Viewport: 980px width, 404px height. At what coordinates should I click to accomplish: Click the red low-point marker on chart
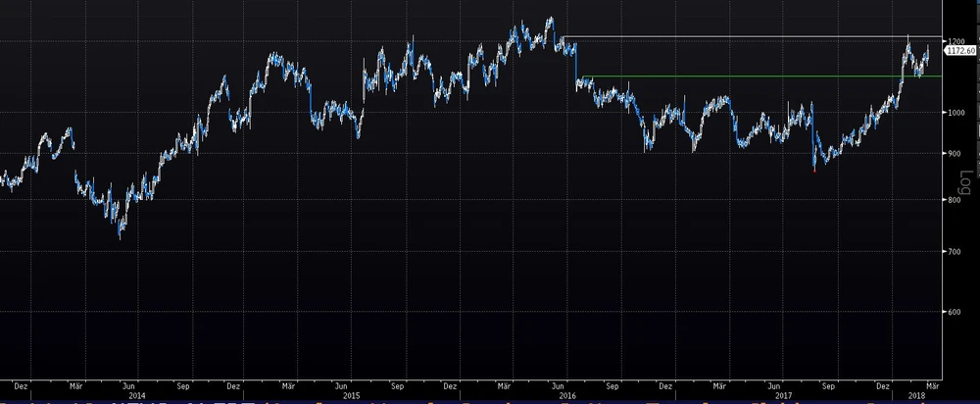814,170
